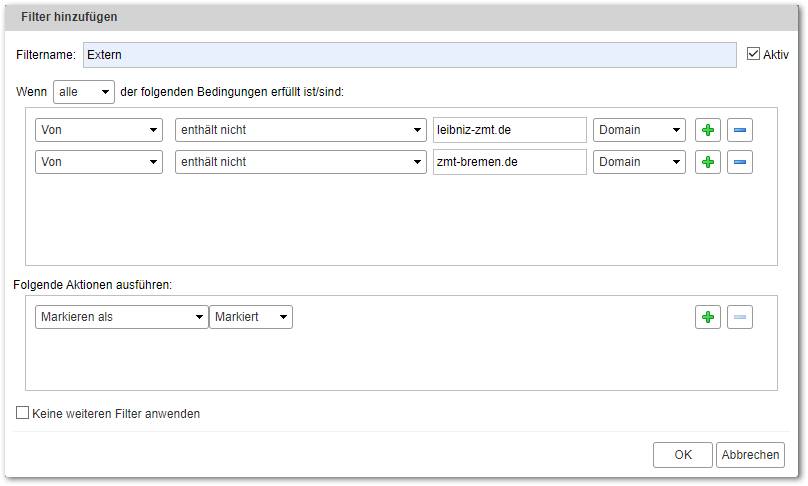
Task: Add condition after the leibniz-zmt.de row
Action: (708, 130)
